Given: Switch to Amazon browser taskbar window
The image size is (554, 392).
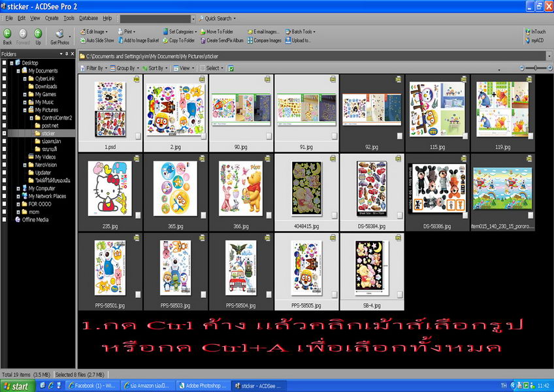Looking at the screenshot, I should pyautogui.click(x=148, y=385).
